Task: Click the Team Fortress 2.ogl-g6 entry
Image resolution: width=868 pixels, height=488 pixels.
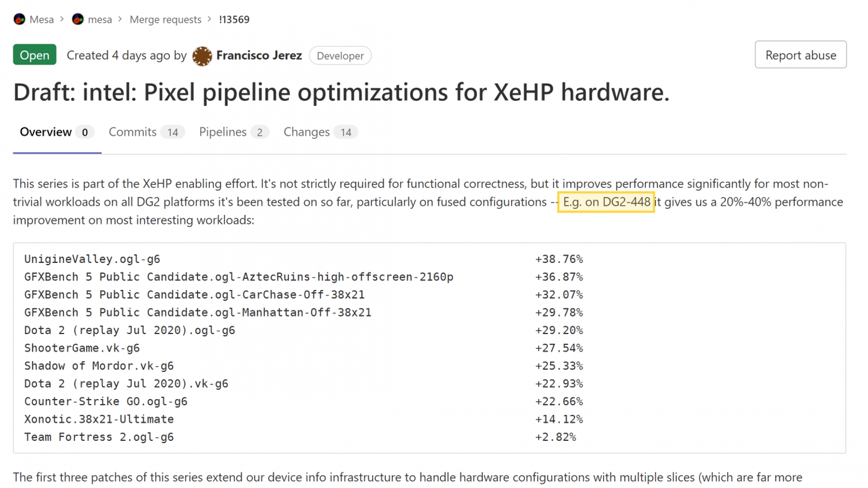Action: (99, 437)
